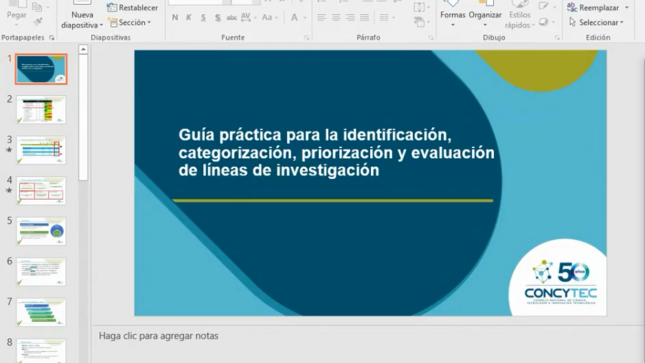
Task: Select slide 3 thumbnail
Action: pyautogui.click(x=41, y=150)
